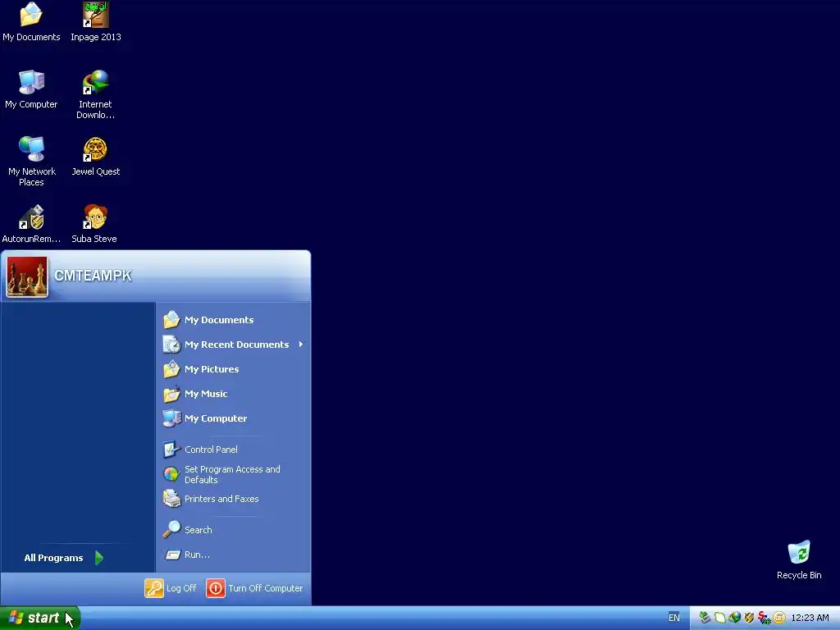Select Suba Steve desktop shortcut
Screen dimensions: 840x630
95,224
